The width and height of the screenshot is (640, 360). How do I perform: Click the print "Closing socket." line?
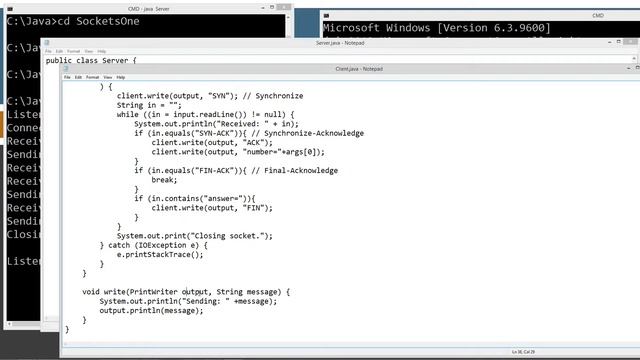point(195,236)
